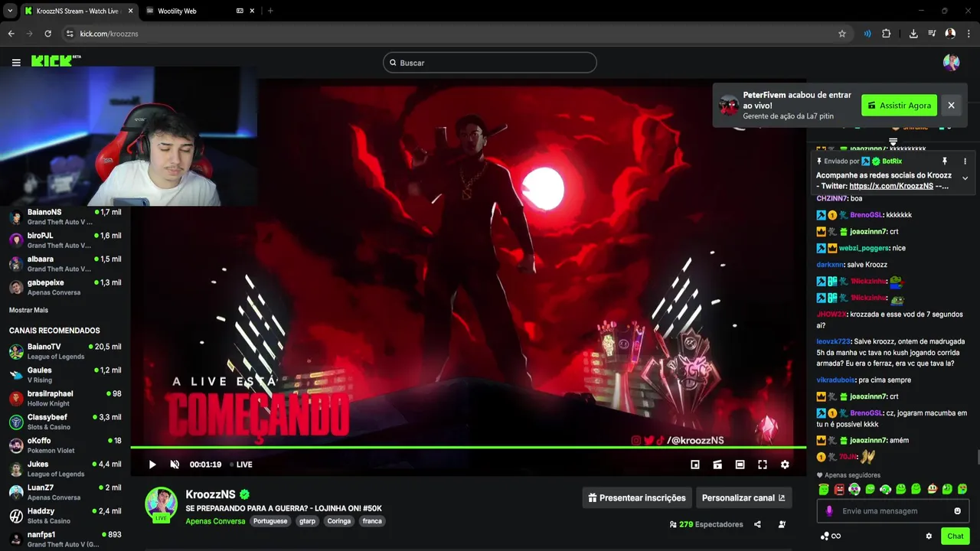
Task: Open nanfps1 recommended channel
Action: coord(65,539)
